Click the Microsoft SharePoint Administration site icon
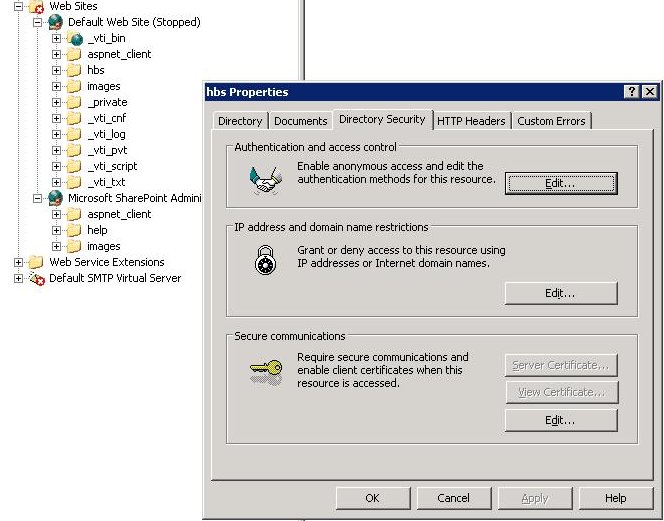The width and height of the screenshot is (664, 521). (55, 198)
